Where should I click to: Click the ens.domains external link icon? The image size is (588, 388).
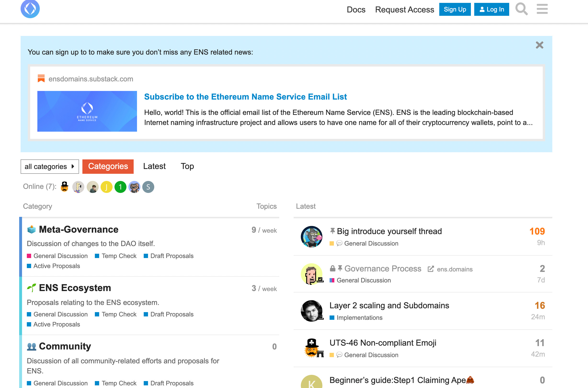tap(431, 269)
